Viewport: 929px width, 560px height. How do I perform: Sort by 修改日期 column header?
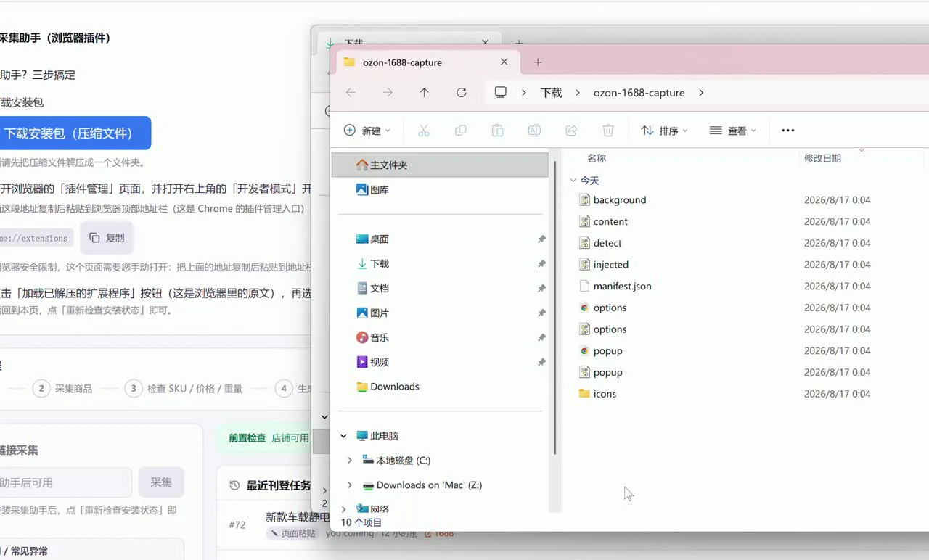[822, 158]
